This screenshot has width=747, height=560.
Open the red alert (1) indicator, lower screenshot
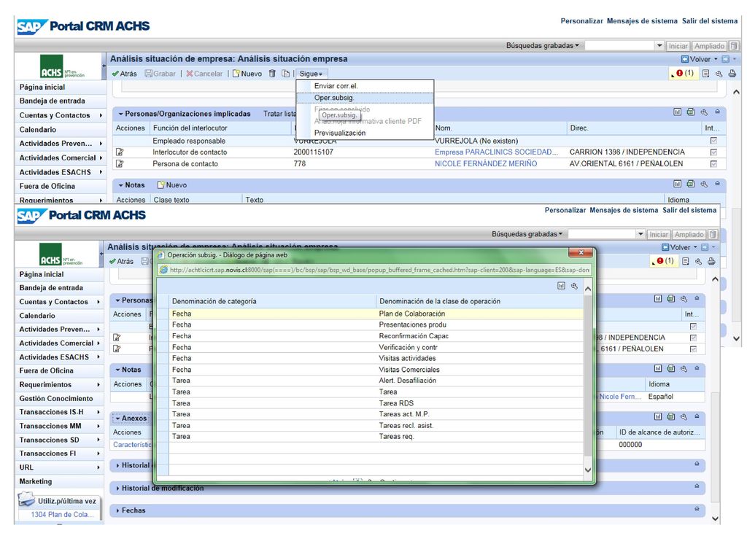(664, 261)
